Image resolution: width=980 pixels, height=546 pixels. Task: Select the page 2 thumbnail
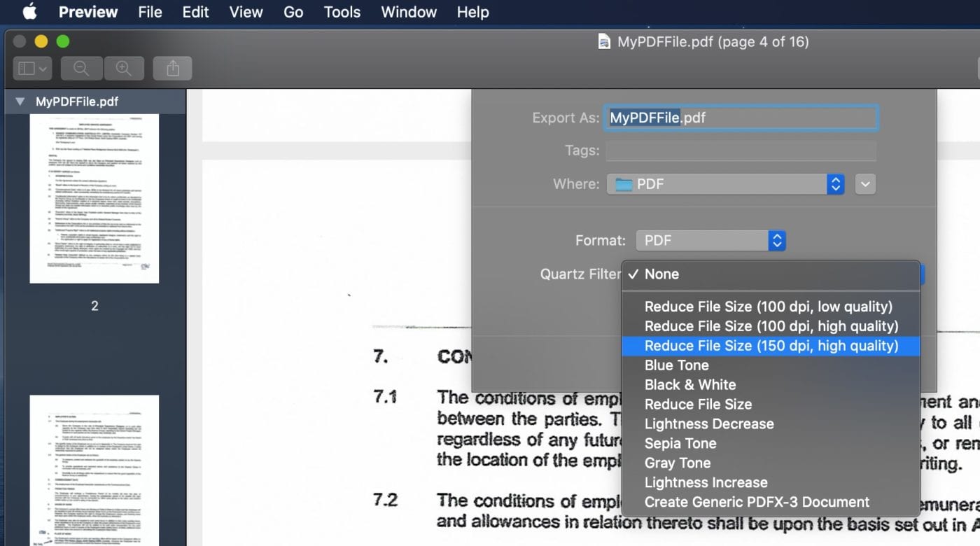[x=94, y=198]
